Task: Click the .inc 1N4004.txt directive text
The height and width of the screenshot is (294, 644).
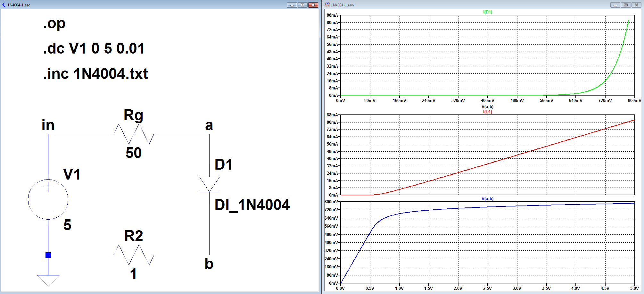Action: (95, 74)
